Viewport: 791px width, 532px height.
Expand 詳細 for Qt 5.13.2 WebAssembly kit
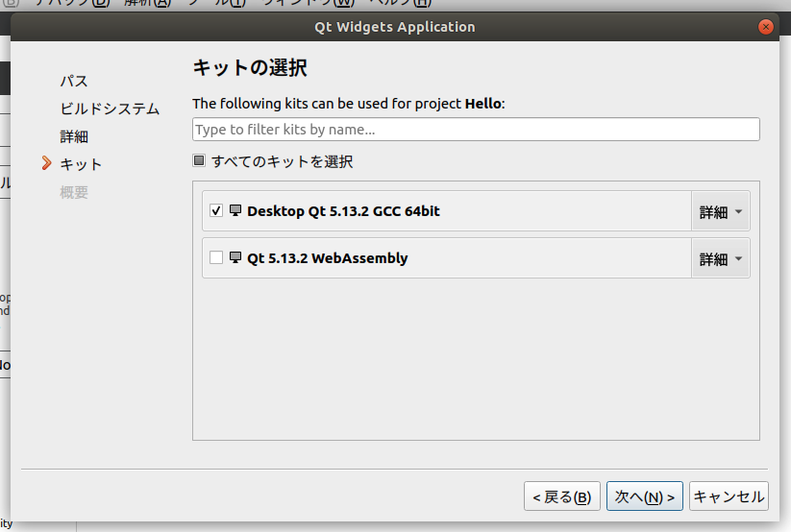coord(720,259)
